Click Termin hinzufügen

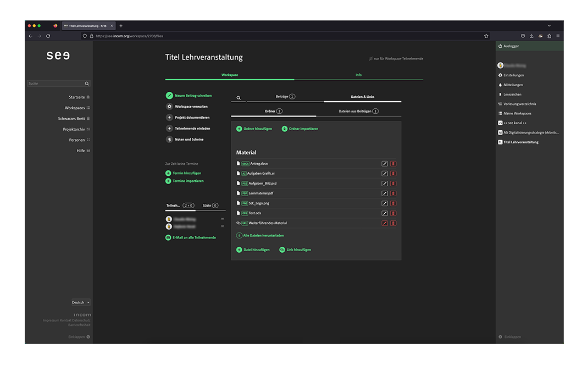pyautogui.click(x=184, y=173)
